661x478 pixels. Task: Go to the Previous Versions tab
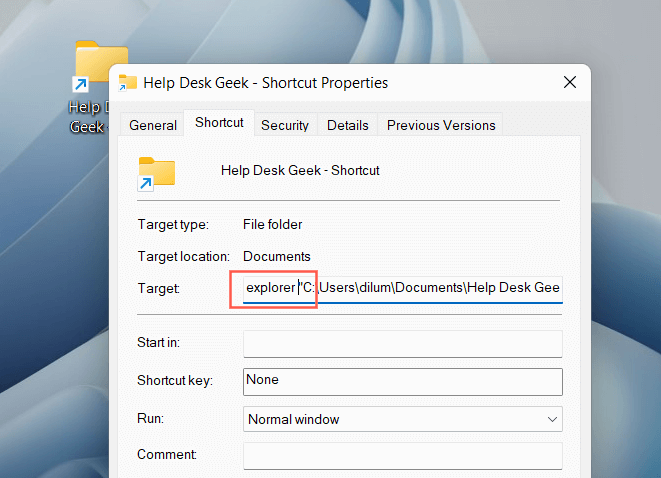click(x=441, y=125)
